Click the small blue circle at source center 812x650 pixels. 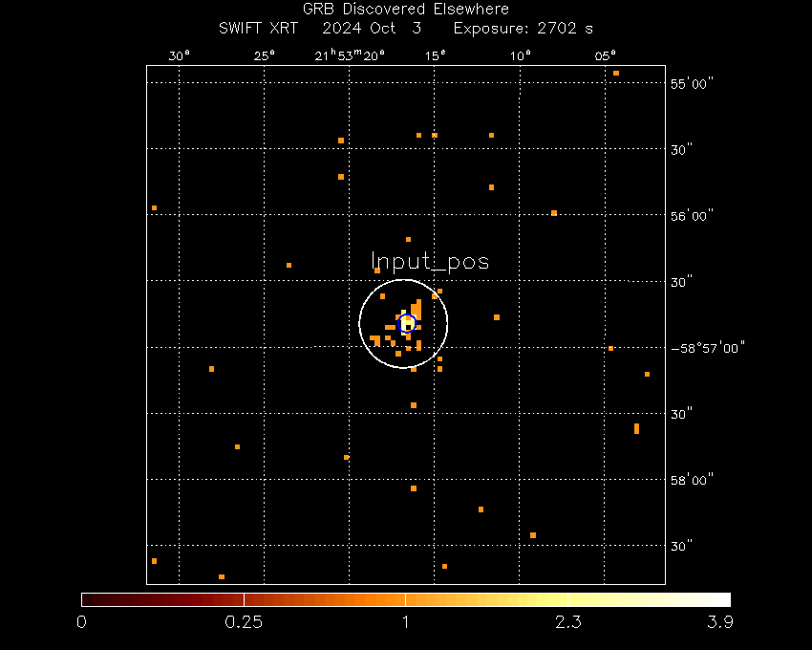(406, 324)
